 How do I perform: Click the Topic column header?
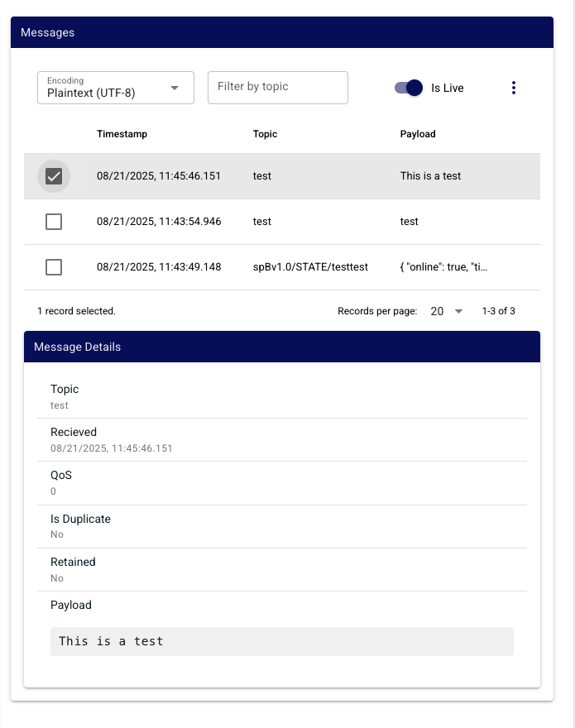(x=265, y=134)
